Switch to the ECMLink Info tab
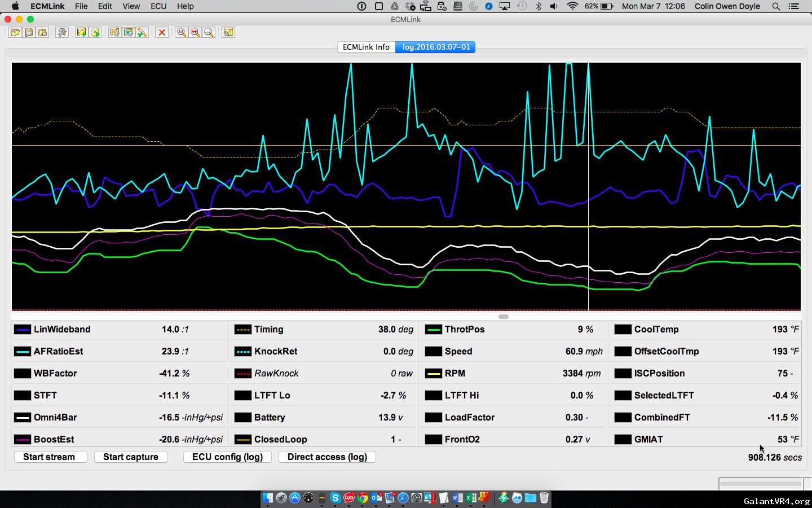The height and width of the screenshot is (508, 812). click(x=366, y=47)
